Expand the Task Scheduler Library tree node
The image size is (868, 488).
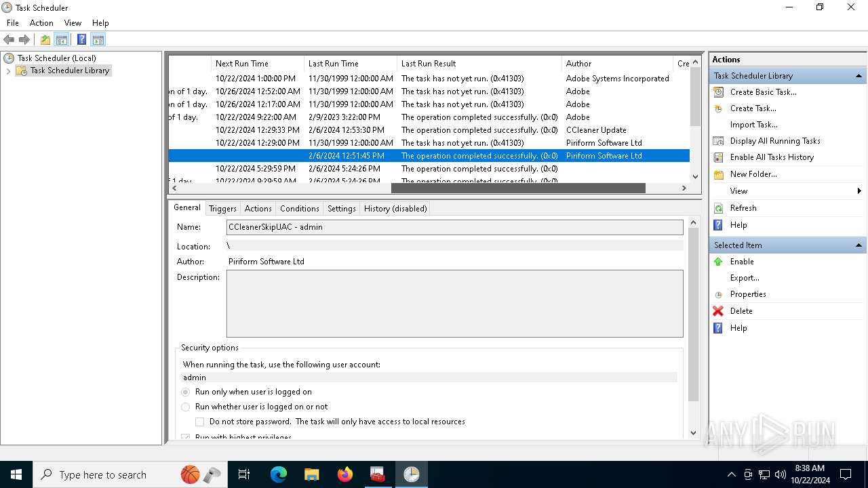(8, 70)
